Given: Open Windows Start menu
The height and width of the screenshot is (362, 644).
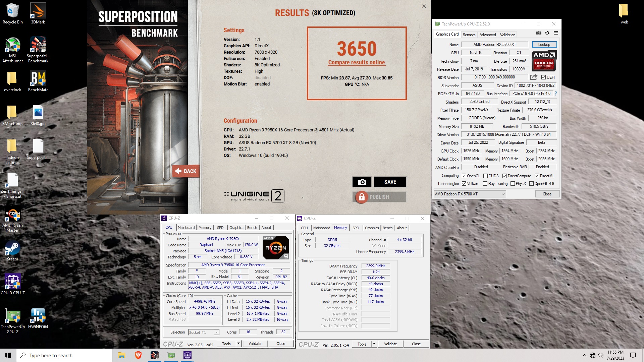Looking at the screenshot, I should point(8,355).
